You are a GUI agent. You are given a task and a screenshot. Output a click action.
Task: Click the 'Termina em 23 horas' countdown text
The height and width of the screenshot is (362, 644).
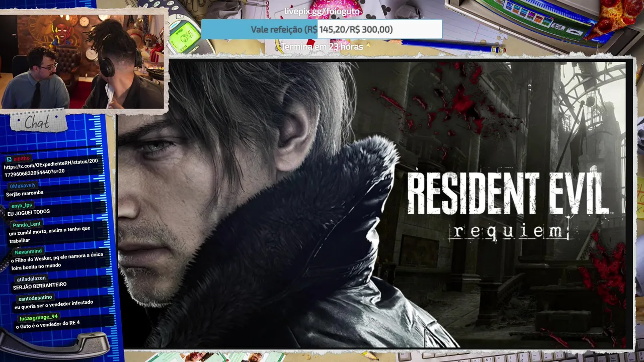[x=322, y=47]
